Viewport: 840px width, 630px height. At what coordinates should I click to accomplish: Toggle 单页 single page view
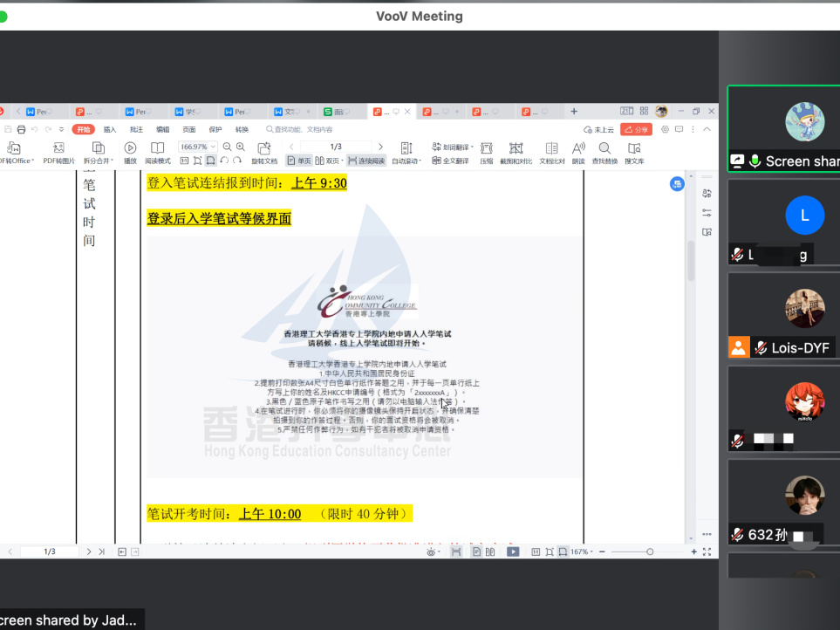coord(298,161)
